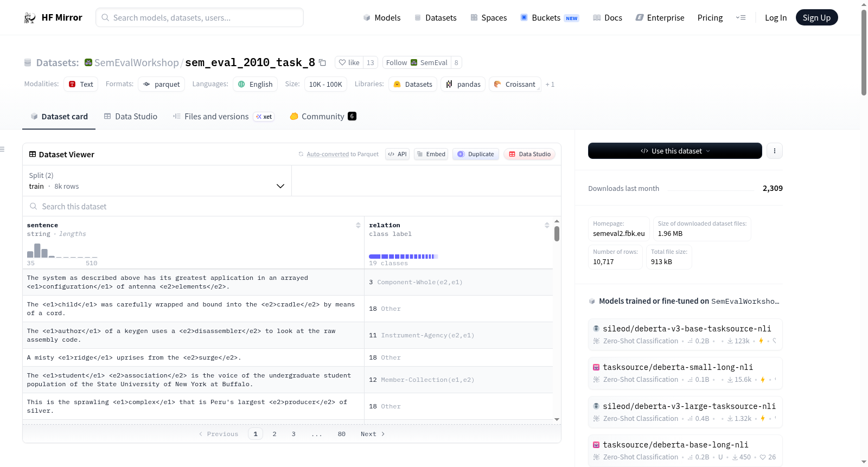Screen dimensions: 868x467
Task: Go to Spaces in the top navigation
Action: pos(489,18)
